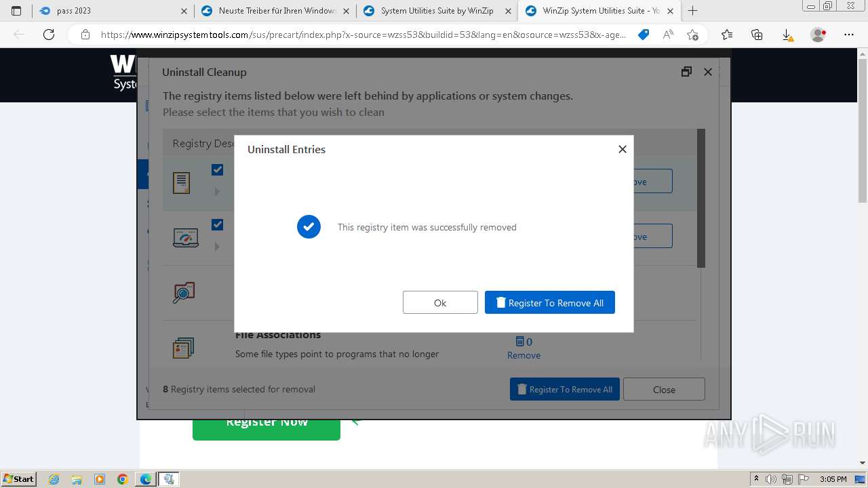
Task: Click the Windows Start button
Action: coord(19,479)
